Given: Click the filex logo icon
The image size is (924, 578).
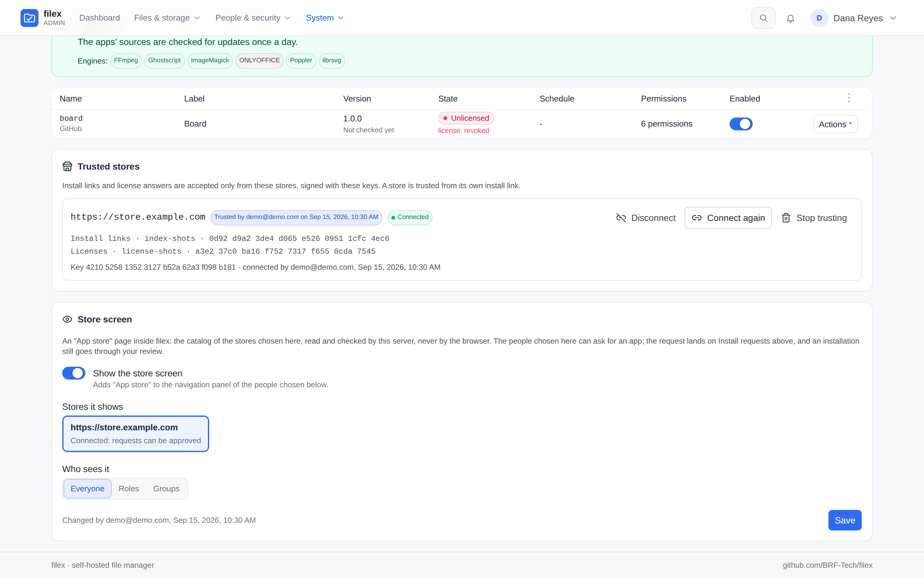Looking at the screenshot, I should [30, 18].
